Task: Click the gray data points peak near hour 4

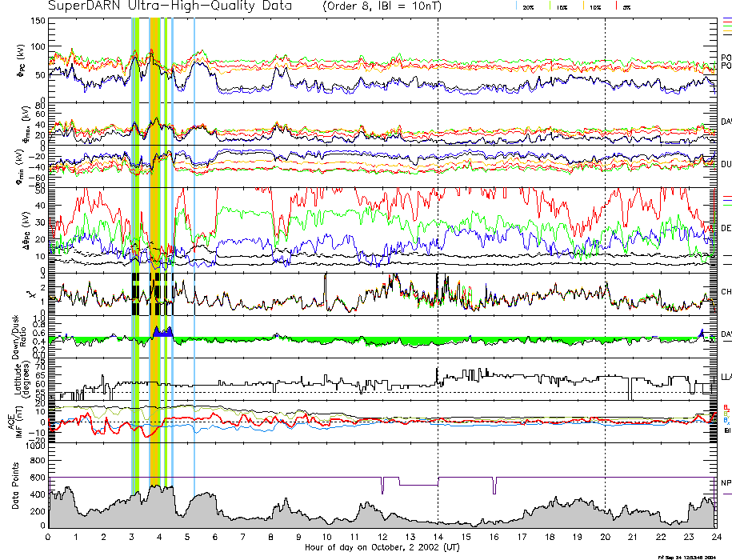Action: coord(161,506)
